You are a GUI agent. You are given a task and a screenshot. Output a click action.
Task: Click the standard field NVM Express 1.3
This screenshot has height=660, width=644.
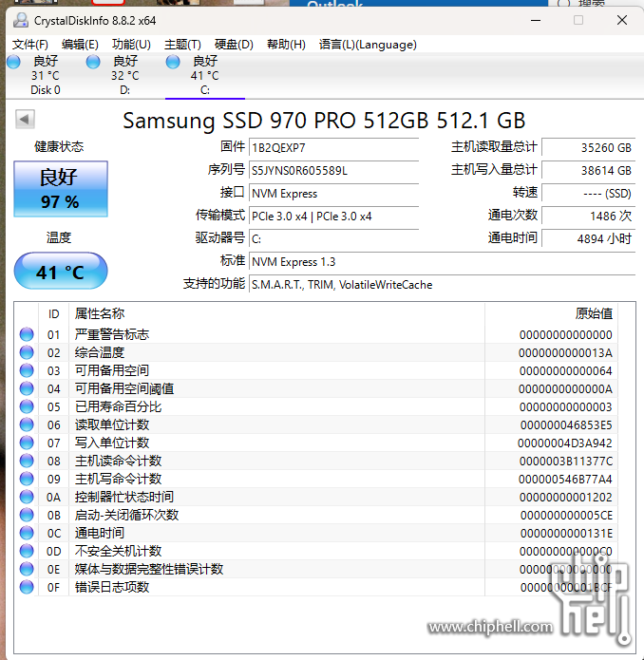pyautogui.click(x=442, y=261)
